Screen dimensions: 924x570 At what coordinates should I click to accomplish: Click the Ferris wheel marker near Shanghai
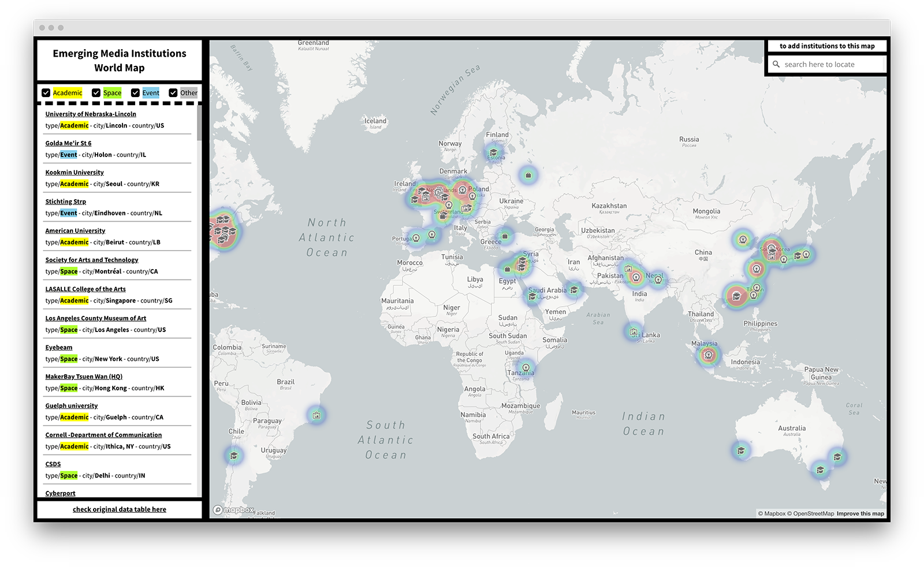pyautogui.click(x=757, y=269)
